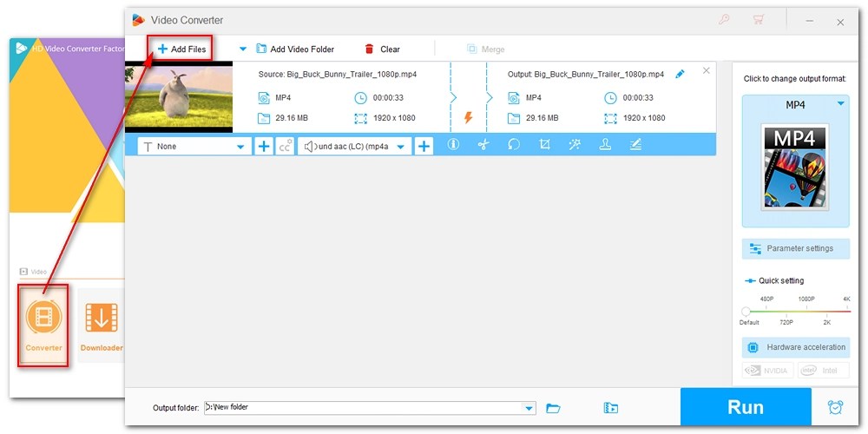
Task: Click the output 00:00:33 duration text
Action: 638,98
